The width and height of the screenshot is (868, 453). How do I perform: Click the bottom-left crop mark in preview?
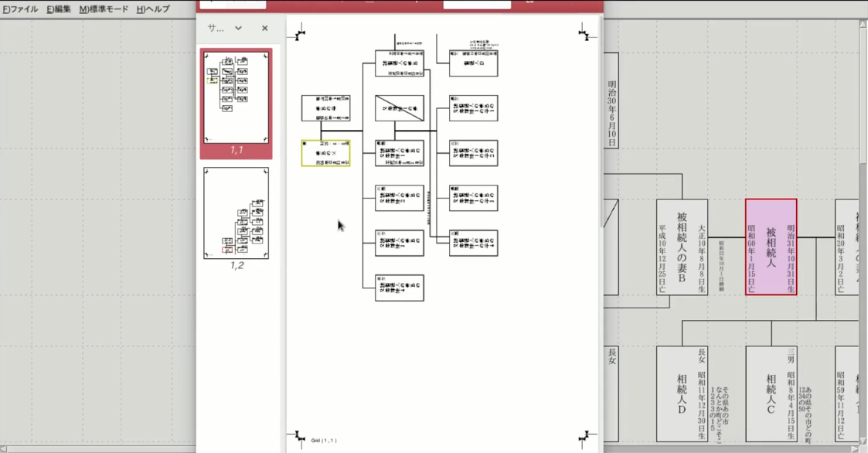click(300, 438)
